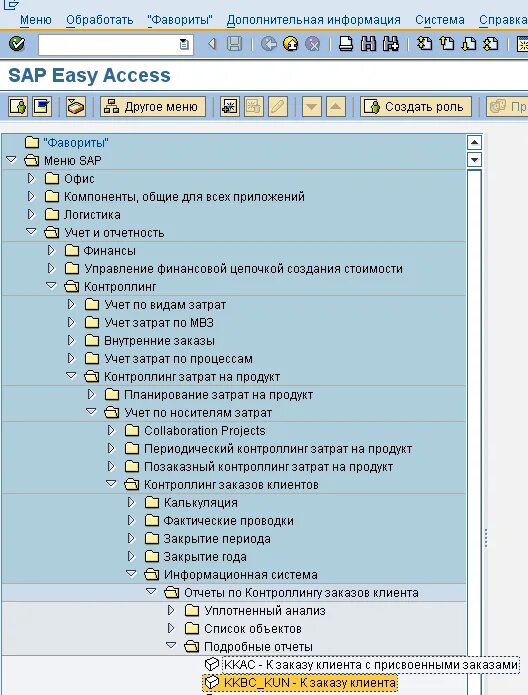Open the Справка menu

coord(503,20)
